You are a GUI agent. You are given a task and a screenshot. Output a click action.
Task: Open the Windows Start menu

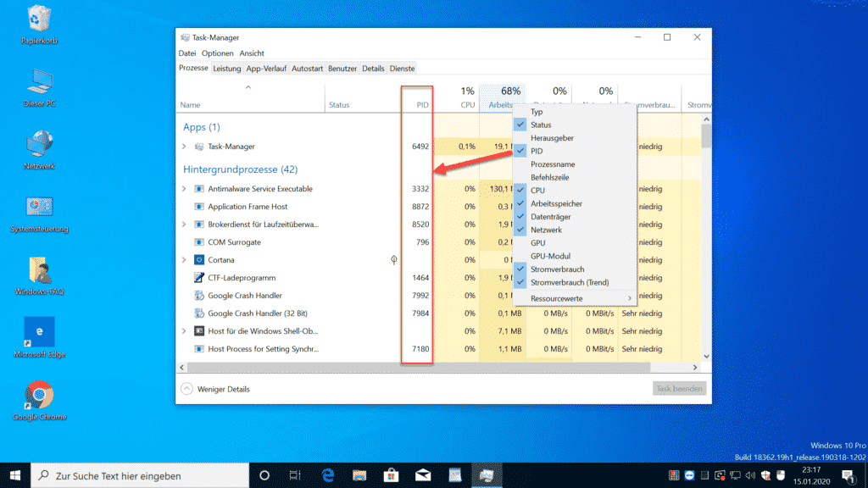15,475
